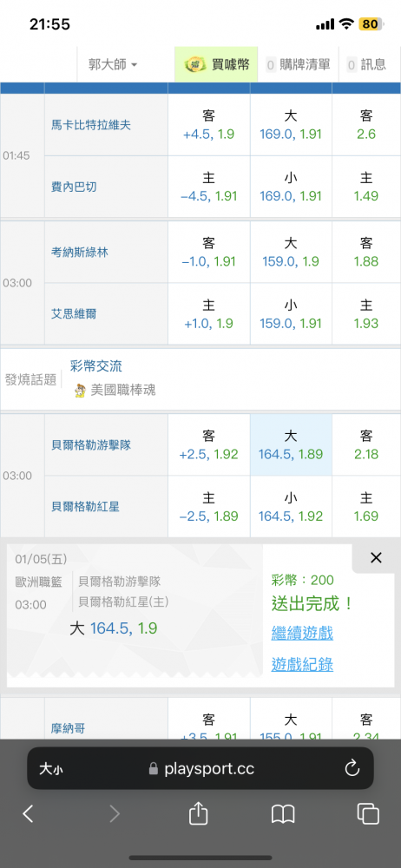Toggle the highlighted 大 164.5, 1.89 pick
Screen dimensions: 401x868
click(x=291, y=445)
